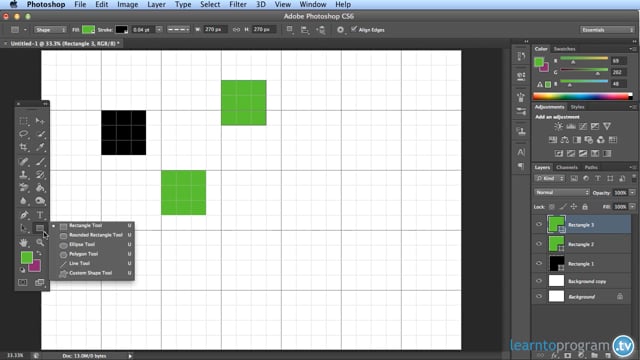Open the stroke type dropdown
This screenshot has width=640, height=360.
178,29
